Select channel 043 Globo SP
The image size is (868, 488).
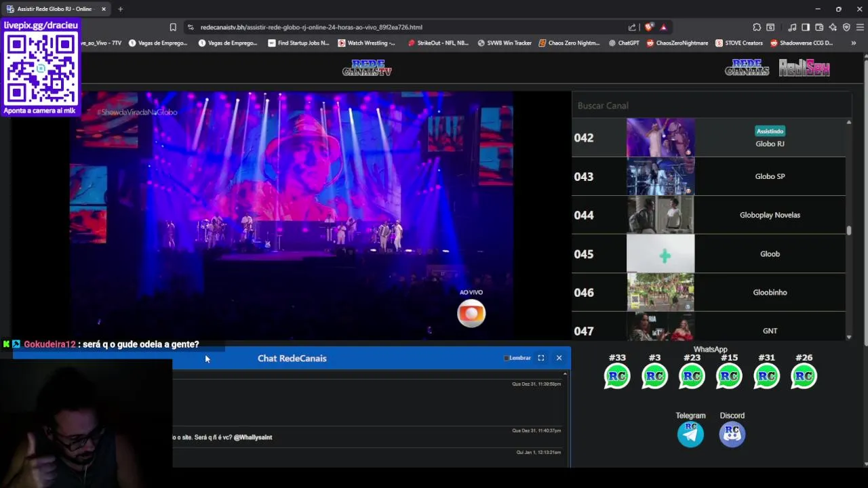tap(709, 176)
